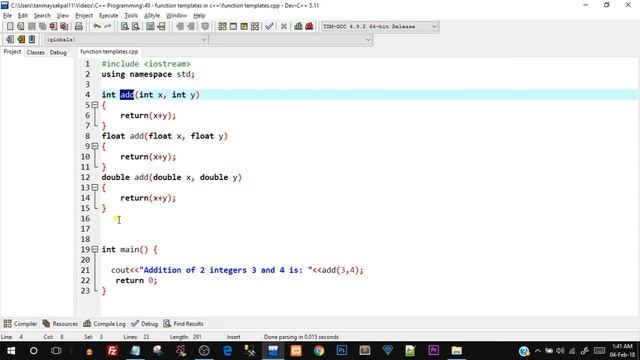Image resolution: width=640 pixels, height=360 pixels.
Task: Collapse the code fold at line 9
Action: point(95,146)
